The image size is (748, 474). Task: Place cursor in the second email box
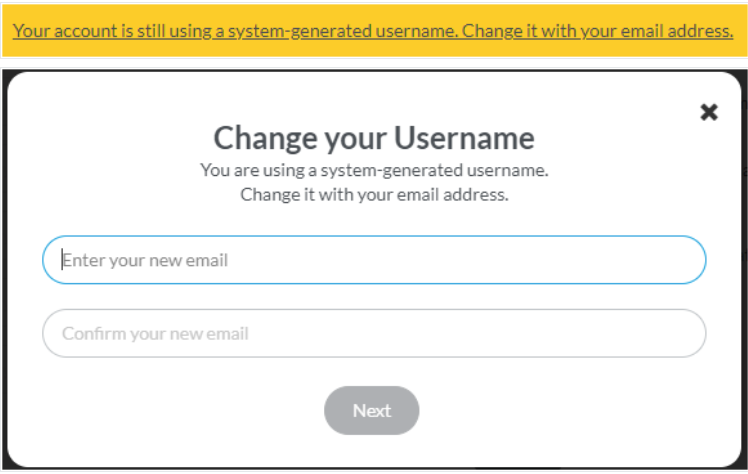374,333
